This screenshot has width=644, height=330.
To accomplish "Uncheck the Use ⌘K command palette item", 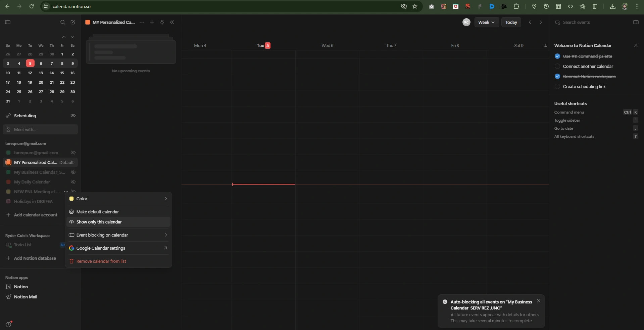I will (557, 56).
